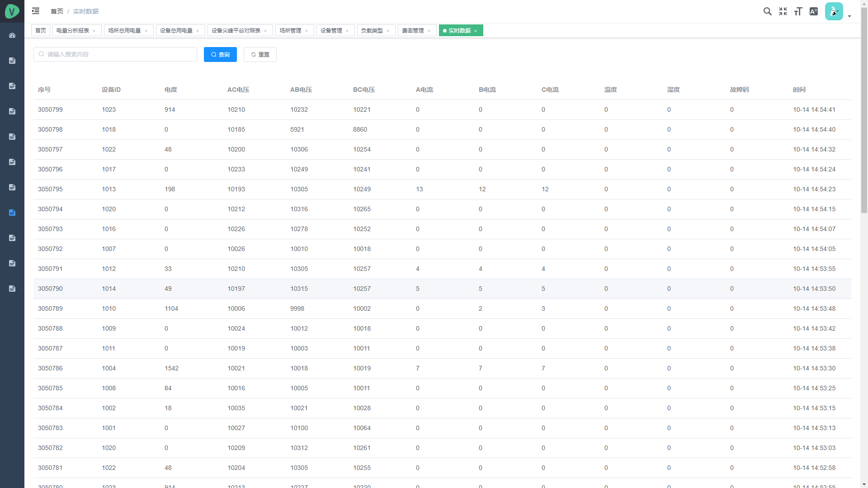Open the header search magnifier icon
The width and height of the screenshot is (868, 488).
(x=767, y=11)
